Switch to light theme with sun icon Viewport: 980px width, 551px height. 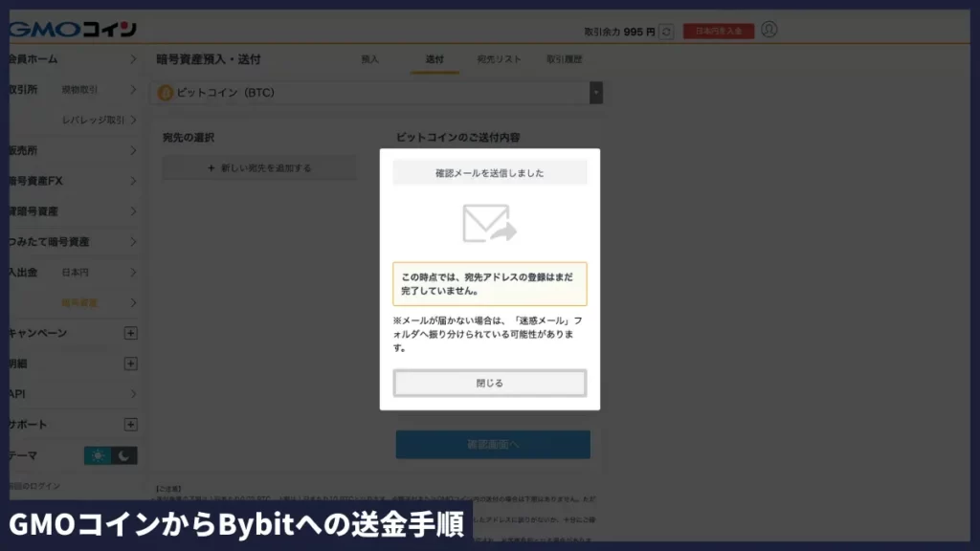pyautogui.click(x=98, y=455)
